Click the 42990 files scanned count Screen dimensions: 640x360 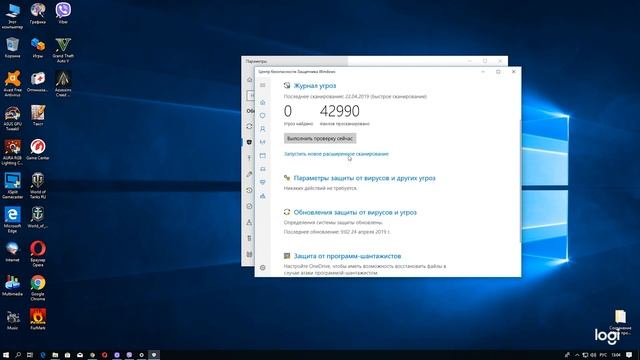click(340, 111)
